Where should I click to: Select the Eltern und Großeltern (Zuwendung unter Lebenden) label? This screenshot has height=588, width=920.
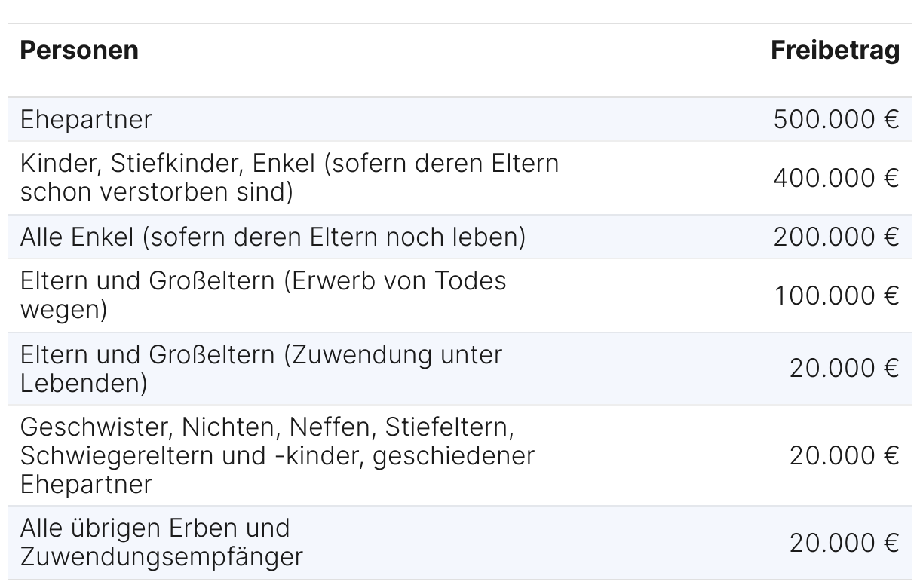pyautogui.click(x=261, y=369)
